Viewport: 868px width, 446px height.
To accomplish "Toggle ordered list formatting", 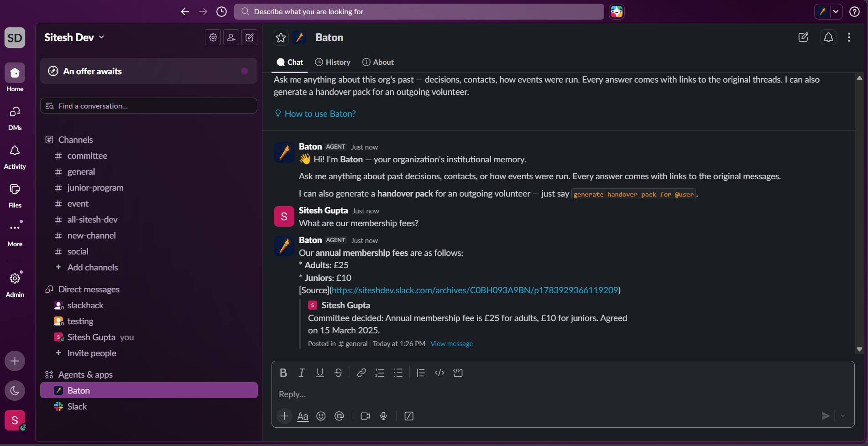I will click(x=380, y=373).
